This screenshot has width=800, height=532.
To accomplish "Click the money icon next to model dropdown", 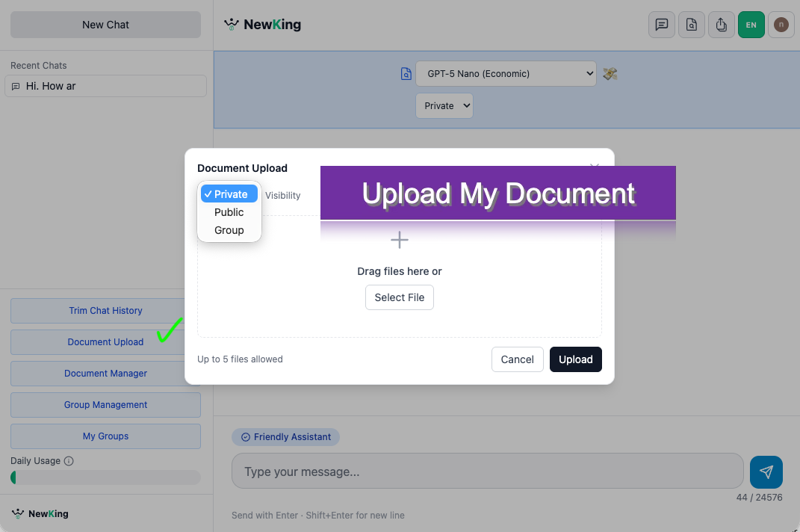I will point(610,73).
